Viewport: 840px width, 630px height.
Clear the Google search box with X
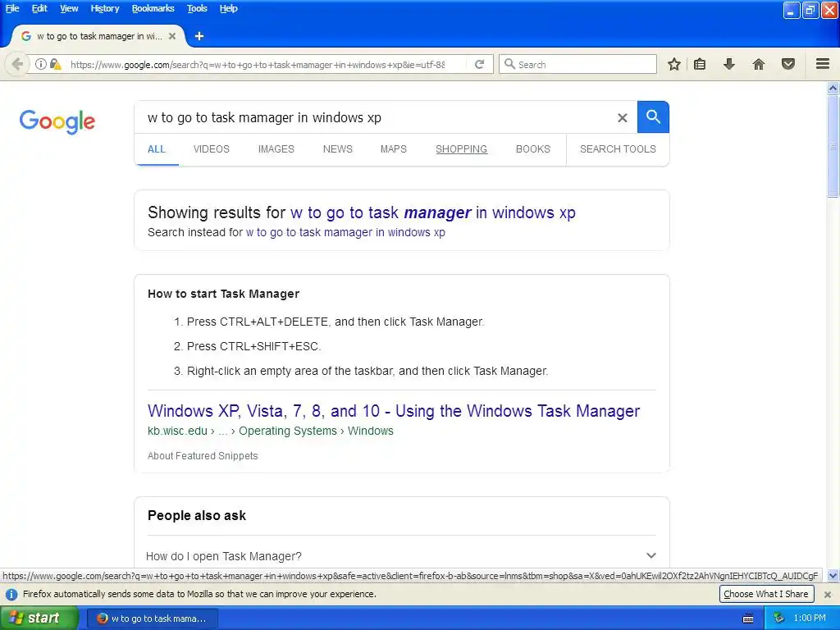coord(622,118)
